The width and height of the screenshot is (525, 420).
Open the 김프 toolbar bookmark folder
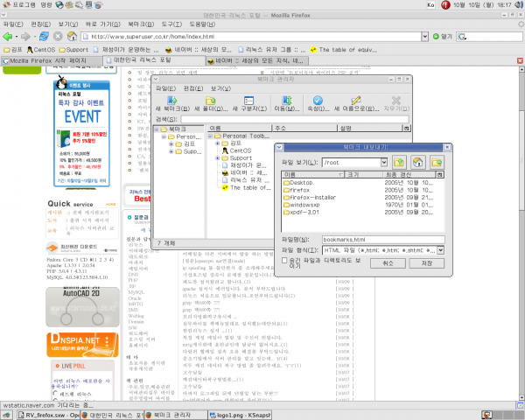pos(13,50)
